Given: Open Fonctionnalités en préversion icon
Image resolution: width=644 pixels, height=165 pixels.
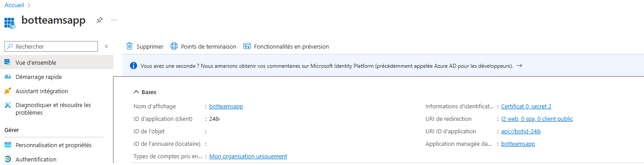Looking at the screenshot, I should coord(247,46).
